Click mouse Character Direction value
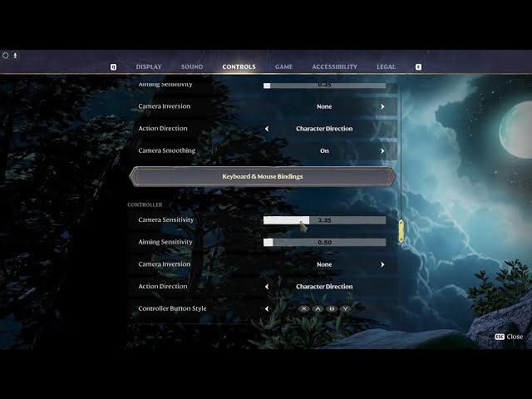This screenshot has height=399, width=532. click(324, 129)
